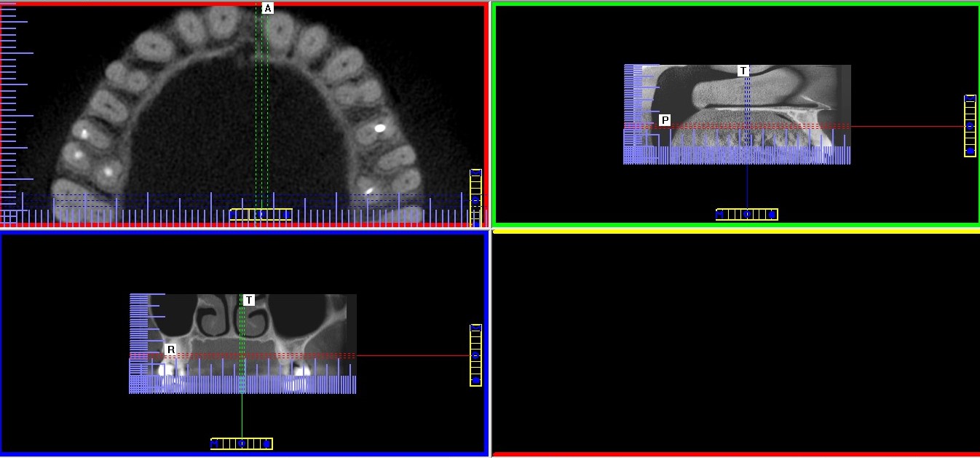Viewport: 980px width, 458px height.
Task: Click center handle of axial pane's horizontal slider
Action: coord(261,214)
